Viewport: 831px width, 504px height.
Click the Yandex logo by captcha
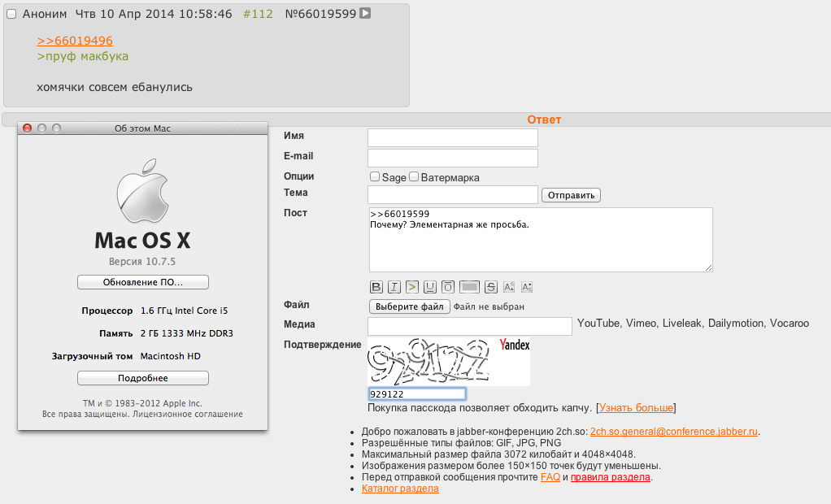pyautogui.click(x=515, y=345)
